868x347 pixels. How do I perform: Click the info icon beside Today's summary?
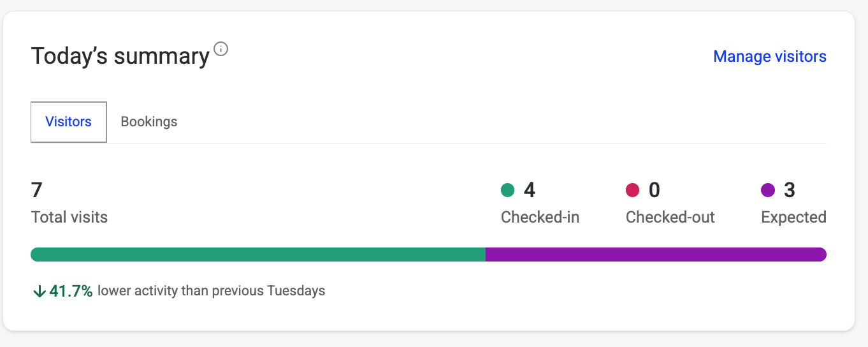click(221, 49)
